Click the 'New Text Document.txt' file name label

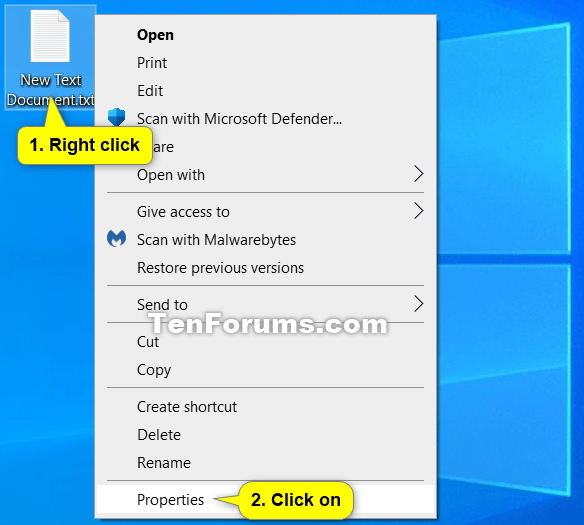[x=51, y=90]
